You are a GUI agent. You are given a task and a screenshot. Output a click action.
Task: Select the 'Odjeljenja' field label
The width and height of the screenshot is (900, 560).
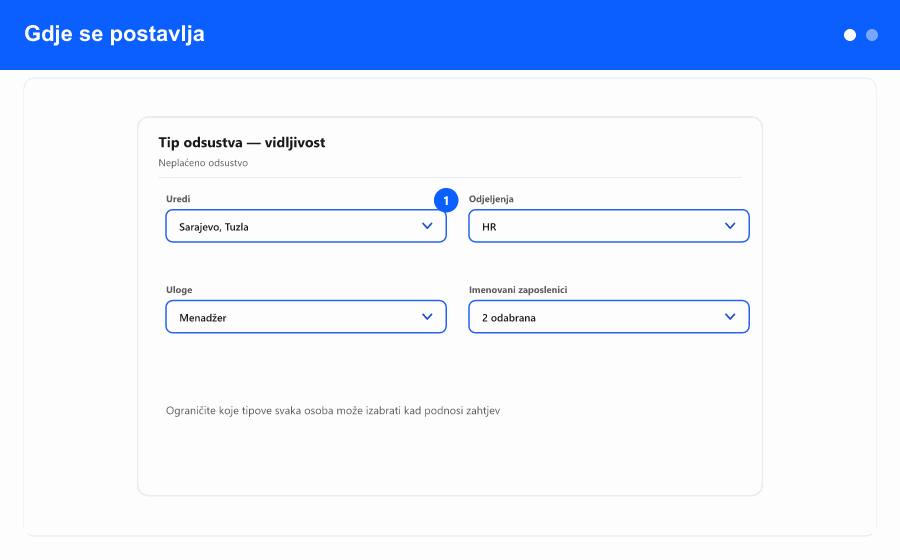click(491, 199)
